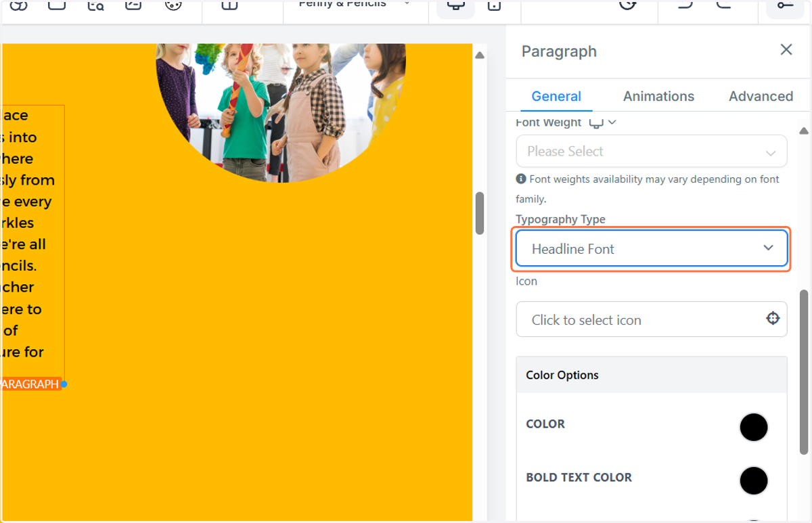812x523 pixels.
Task: Select the circular children photo on canvas
Action: point(280,112)
